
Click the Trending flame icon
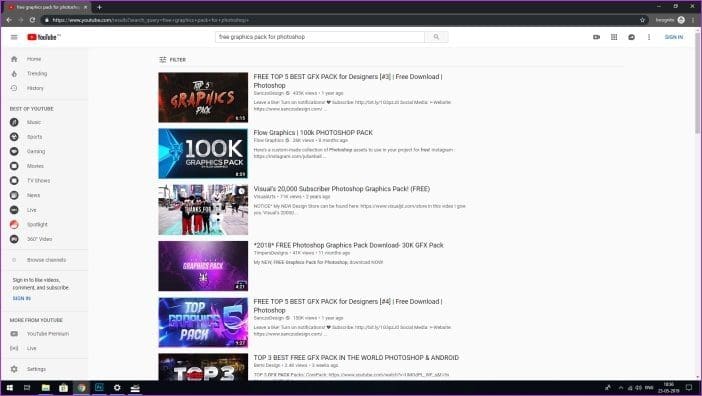(14, 73)
